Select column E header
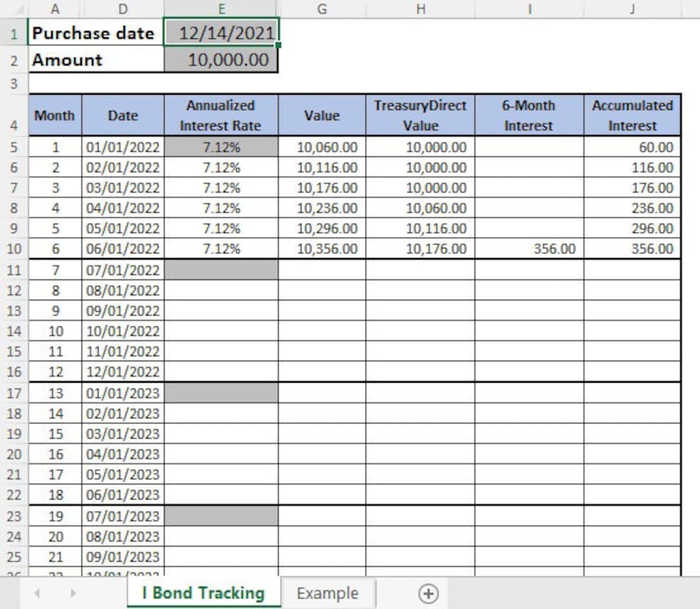The image size is (700, 609). pos(222,8)
